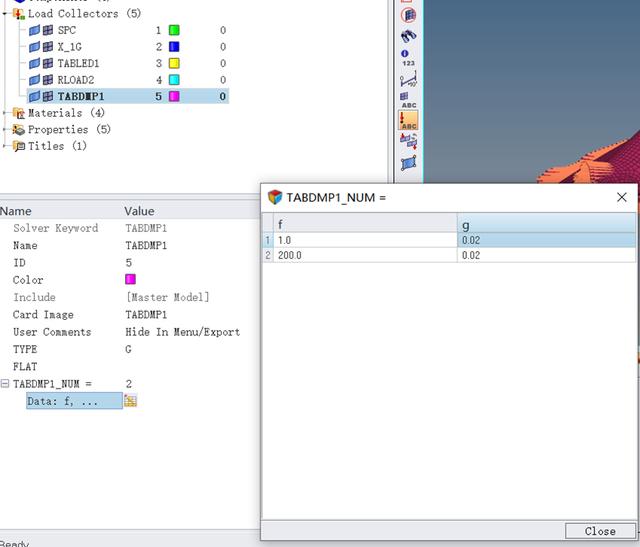The width and height of the screenshot is (640, 547).
Task: Click the Include value [Master Model]
Action: point(167,297)
